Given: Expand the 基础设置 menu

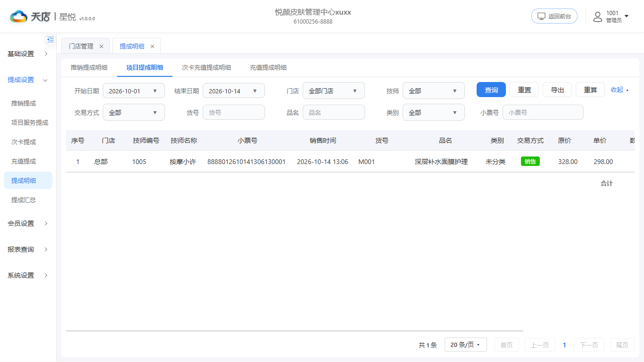Looking at the screenshot, I should (x=28, y=54).
